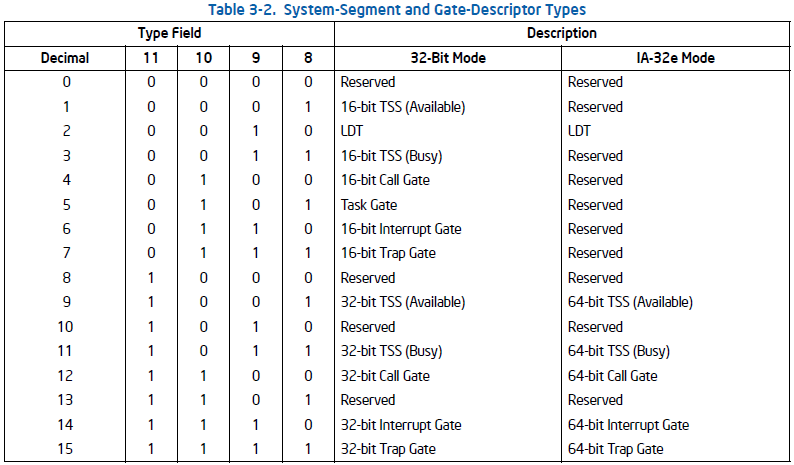The image size is (794, 465).
Task: Click the Table 3-2 title text
Action: 397,10
